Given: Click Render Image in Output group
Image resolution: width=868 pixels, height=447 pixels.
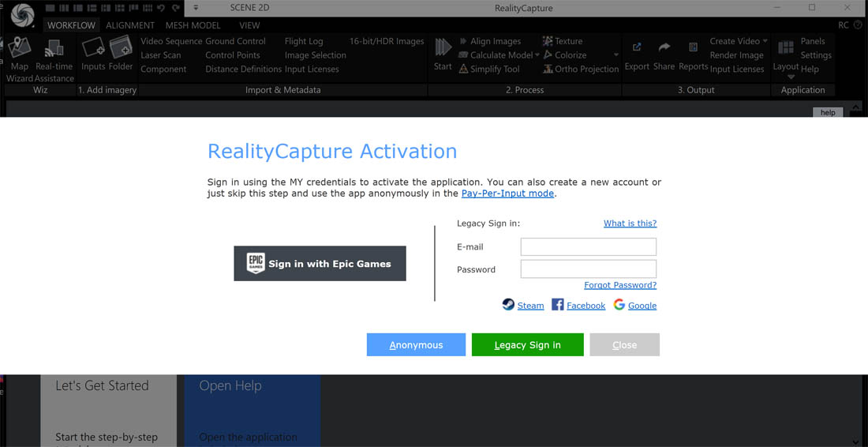Looking at the screenshot, I should pyautogui.click(x=736, y=54).
